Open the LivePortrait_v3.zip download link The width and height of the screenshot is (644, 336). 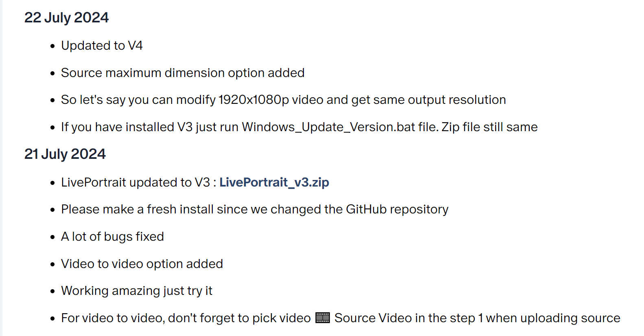[x=274, y=182]
